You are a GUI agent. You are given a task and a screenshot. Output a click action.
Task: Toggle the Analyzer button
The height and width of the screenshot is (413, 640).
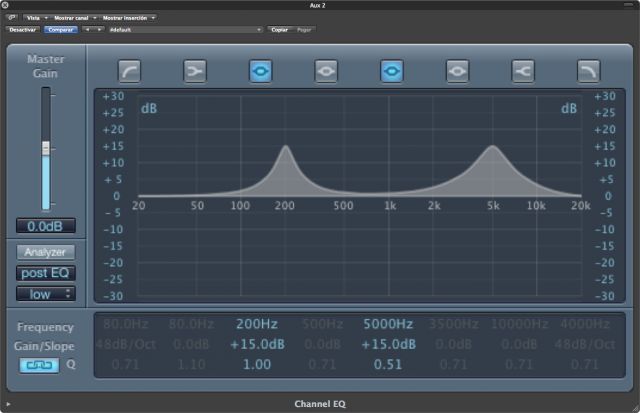tap(45, 252)
